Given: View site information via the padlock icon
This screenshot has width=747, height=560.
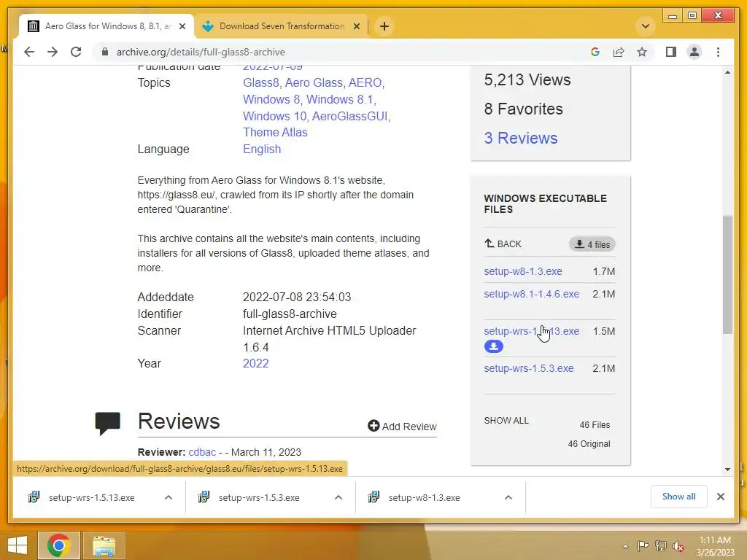Looking at the screenshot, I should pos(105,52).
